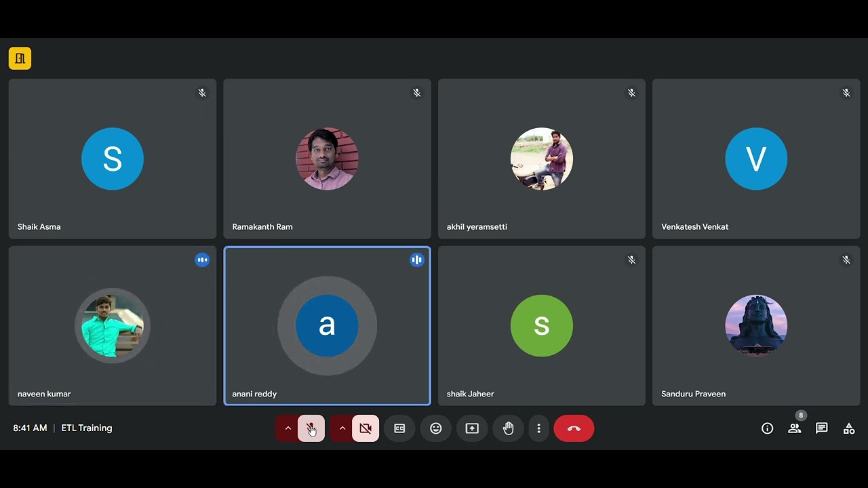Viewport: 868px width, 488px height.
Task: Open meeting details info icon
Action: (767, 428)
